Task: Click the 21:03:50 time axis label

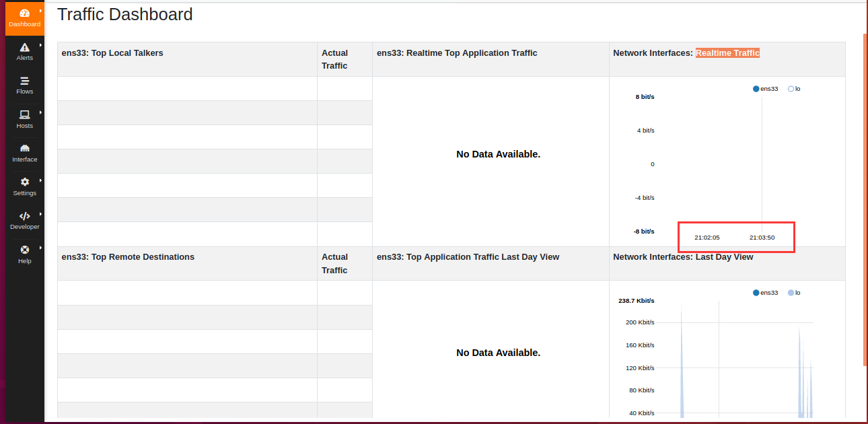Action: pos(762,238)
